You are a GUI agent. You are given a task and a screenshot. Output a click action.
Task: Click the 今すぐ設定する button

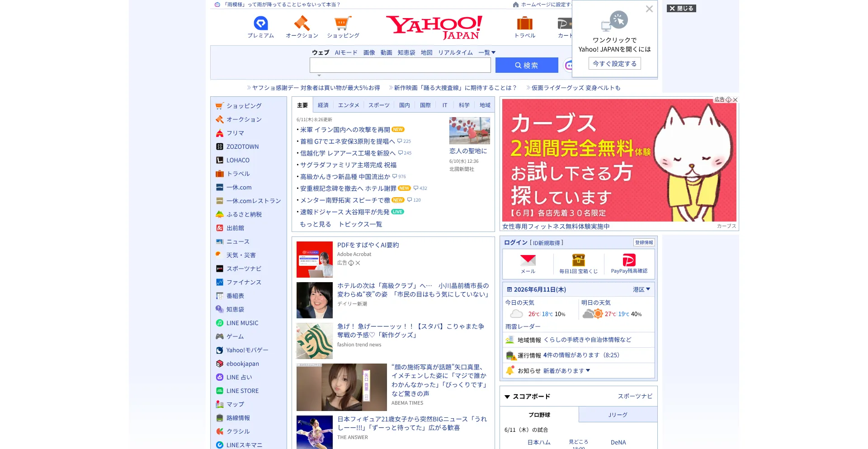(615, 64)
